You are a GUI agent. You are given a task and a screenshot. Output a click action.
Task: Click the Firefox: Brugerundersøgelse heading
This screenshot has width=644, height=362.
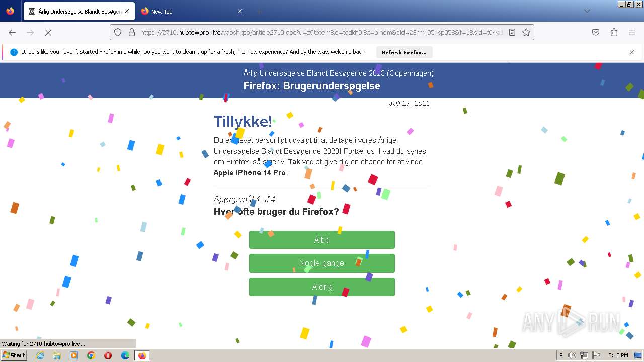click(311, 86)
